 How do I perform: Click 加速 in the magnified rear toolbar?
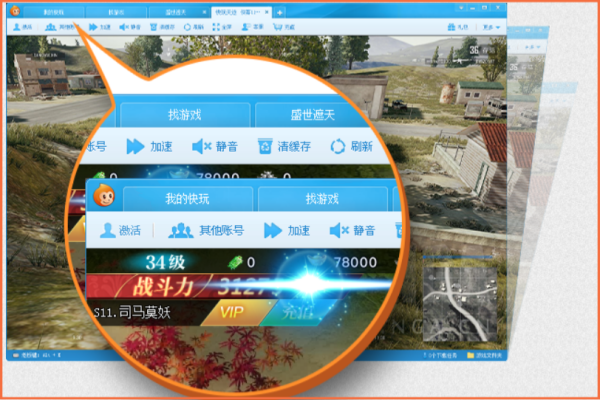pyautogui.click(x=136, y=146)
